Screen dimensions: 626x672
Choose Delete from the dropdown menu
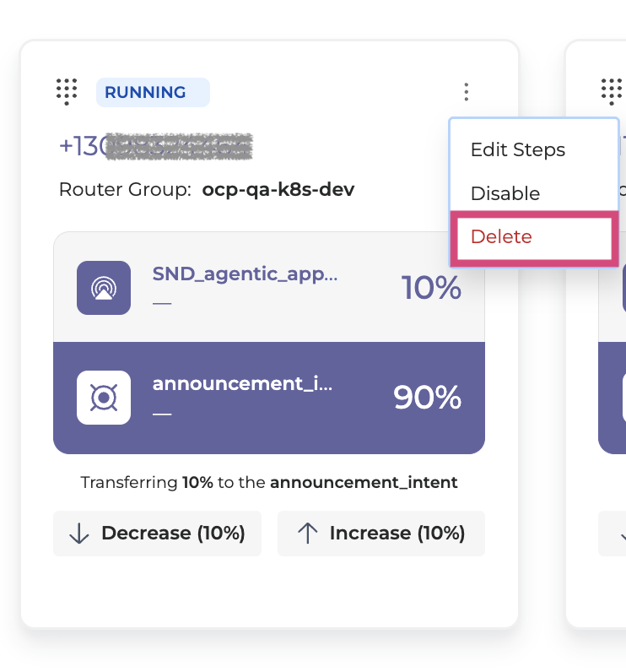tap(534, 238)
